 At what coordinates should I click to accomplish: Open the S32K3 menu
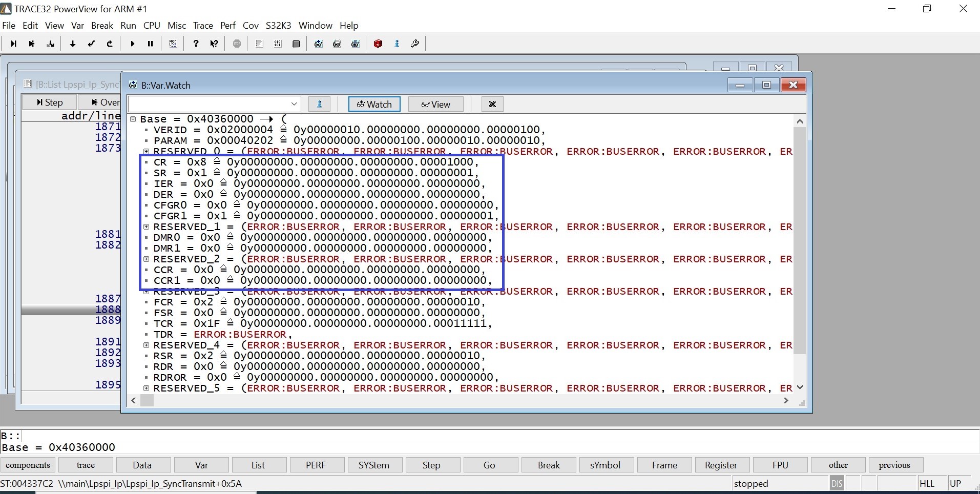(278, 26)
